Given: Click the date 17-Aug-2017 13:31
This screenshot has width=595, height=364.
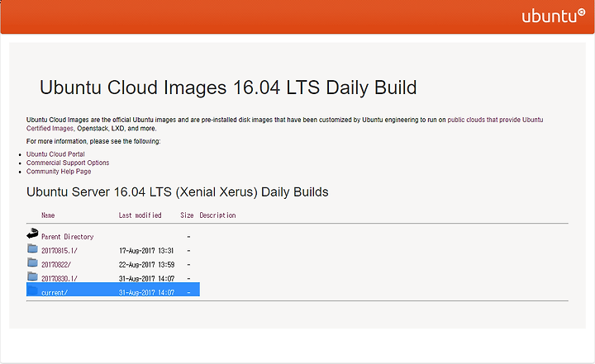Looking at the screenshot, I should [146, 251].
